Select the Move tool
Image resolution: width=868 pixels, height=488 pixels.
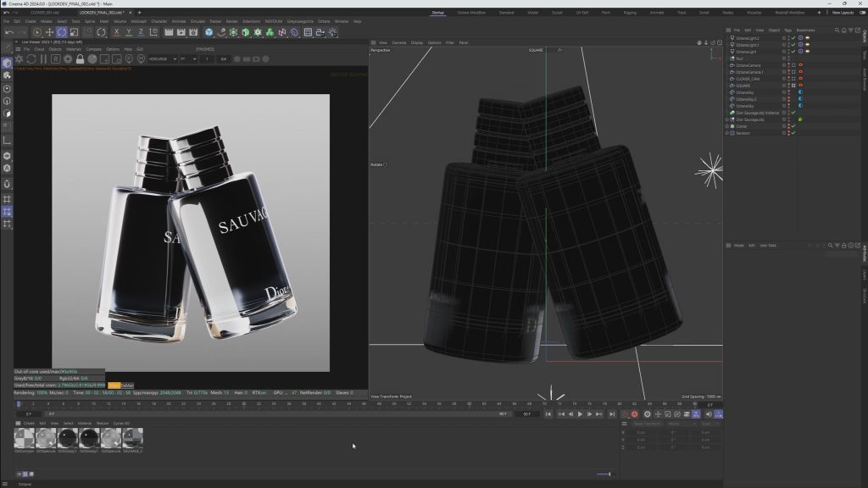point(49,33)
